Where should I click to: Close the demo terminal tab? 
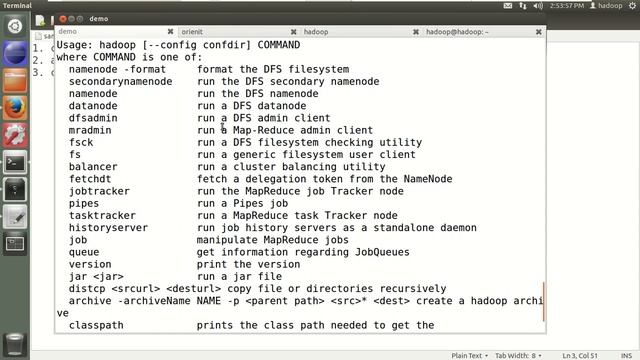[170, 31]
